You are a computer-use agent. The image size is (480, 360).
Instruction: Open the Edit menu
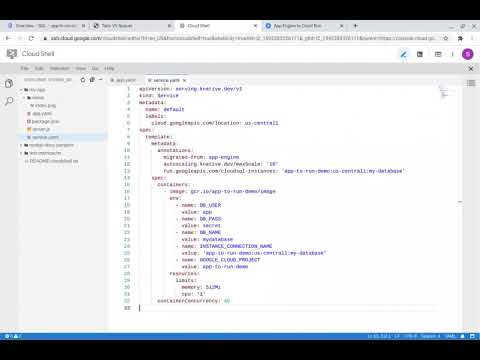39,68
